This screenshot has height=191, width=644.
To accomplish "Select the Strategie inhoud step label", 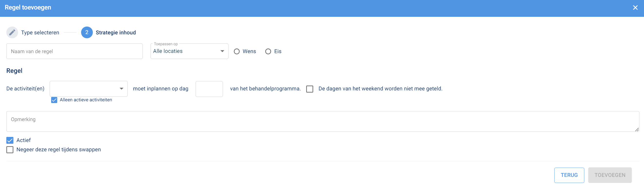I will [x=116, y=32].
